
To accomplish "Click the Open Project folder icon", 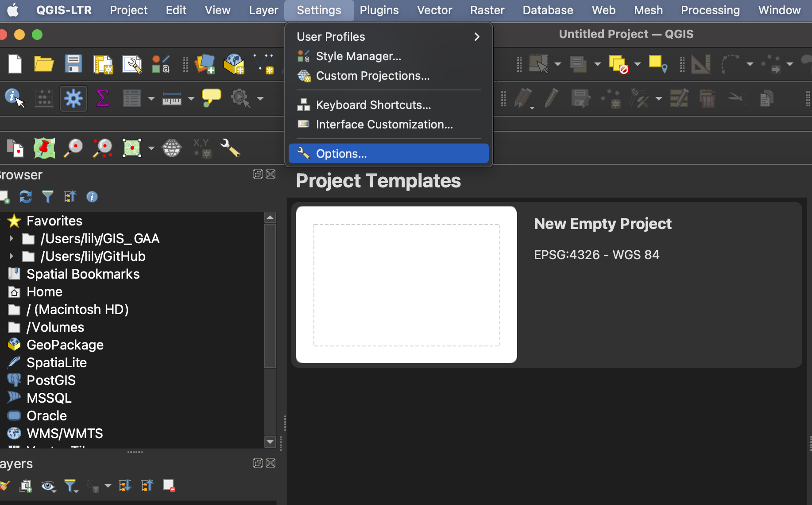I will point(44,64).
